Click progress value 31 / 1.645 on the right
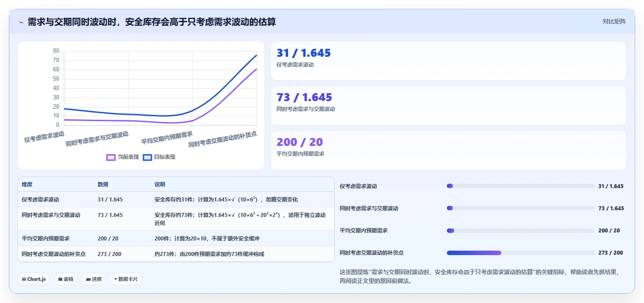644x303 pixels. click(x=611, y=186)
